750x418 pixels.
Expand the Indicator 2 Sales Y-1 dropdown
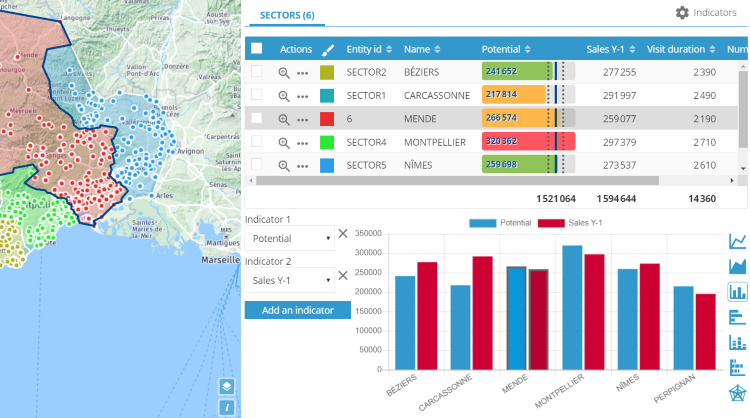click(291, 281)
